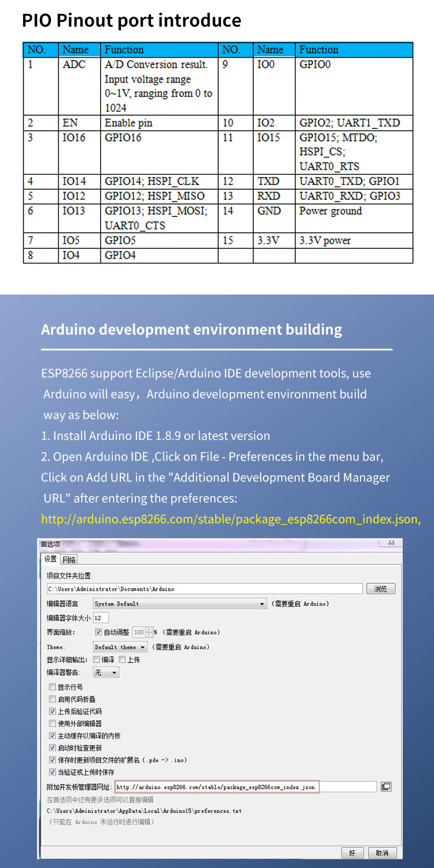Click the 'GPIO2; UART1_TXD' cell
The height and width of the screenshot is (868, 434).
tap(354, 123)
